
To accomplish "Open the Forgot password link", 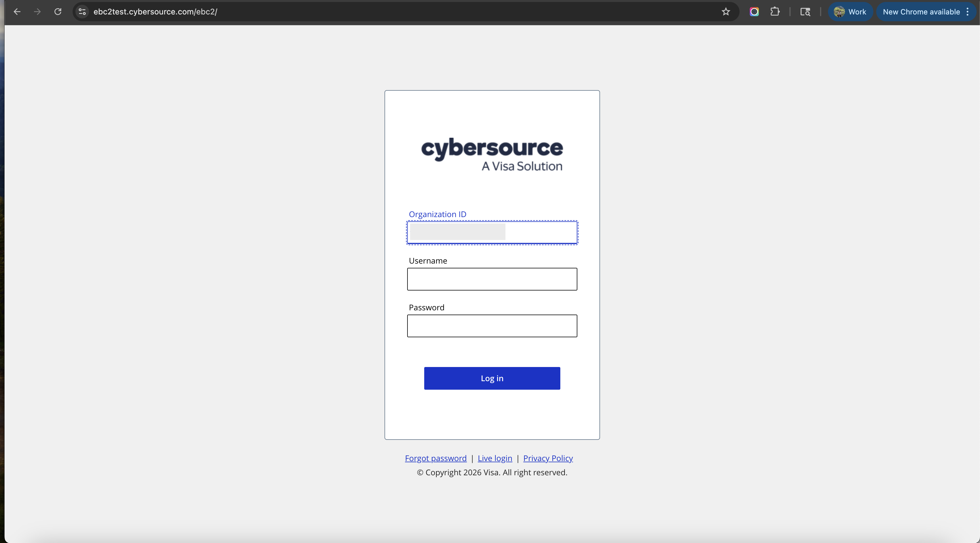I will click(436, 458).
